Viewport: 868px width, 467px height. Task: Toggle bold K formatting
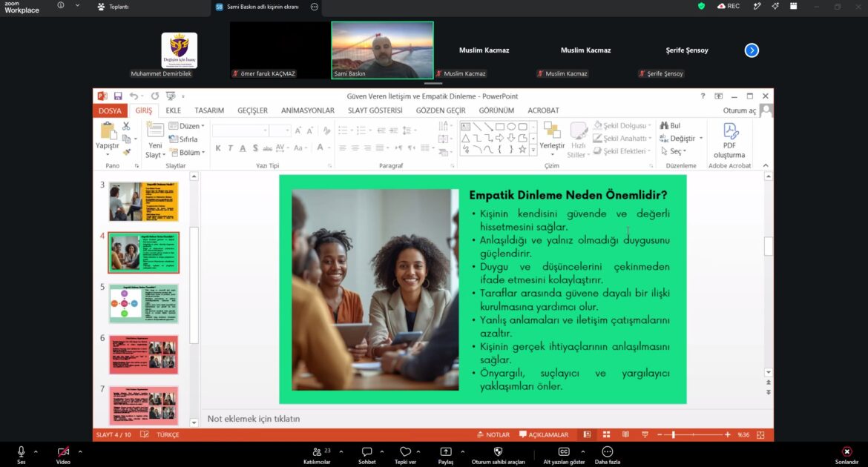pyautogui.click(x=218, y=148)
